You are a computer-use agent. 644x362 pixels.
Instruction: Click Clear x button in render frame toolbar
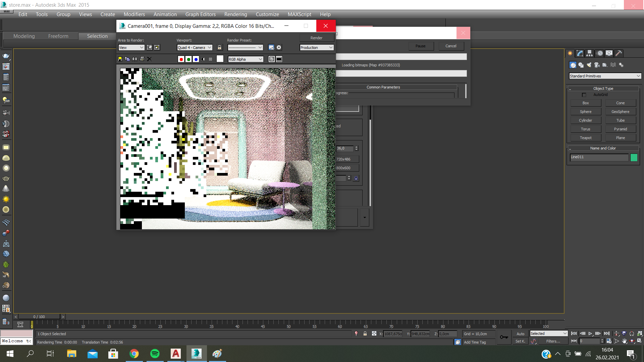(x=149, y=59)
